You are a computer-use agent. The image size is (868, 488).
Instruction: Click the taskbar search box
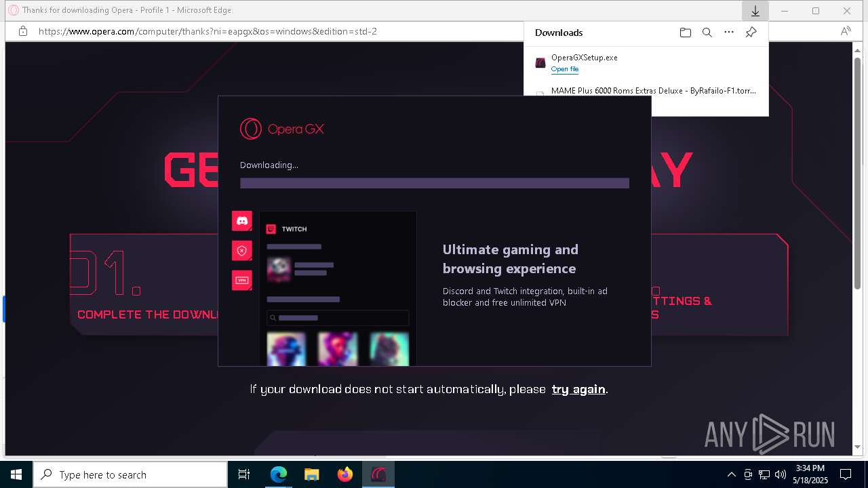point(131,474)
